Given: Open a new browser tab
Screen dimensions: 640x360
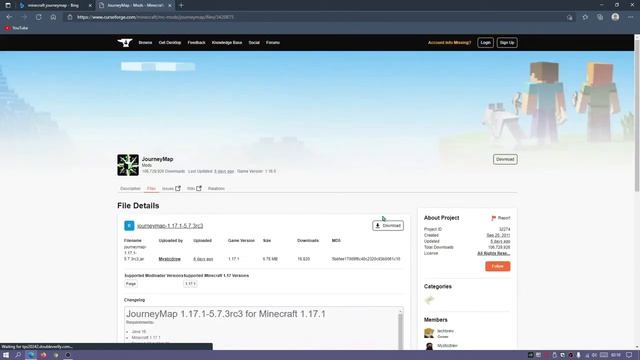Looking at the screenshot, I should (181, 5).
